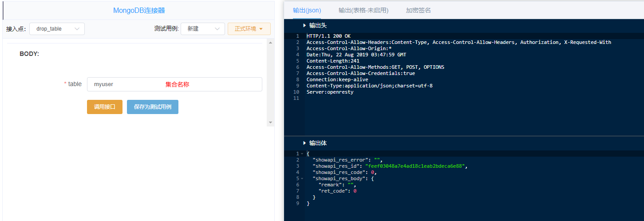Click the Content-Length:241 header line
Viewport: 644px width, 221px height.
[x=333, y=61]
